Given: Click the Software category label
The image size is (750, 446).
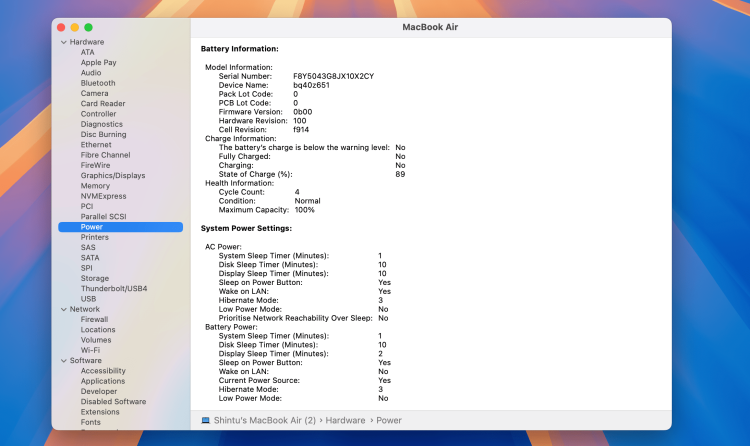Looking at the screenshot, I should coord(86,361).
